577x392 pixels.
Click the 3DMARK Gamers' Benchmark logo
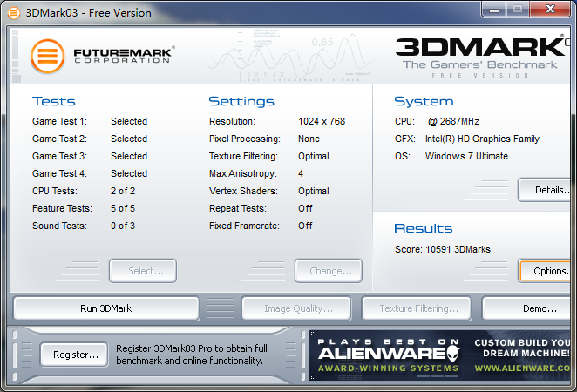coord(482,57)
